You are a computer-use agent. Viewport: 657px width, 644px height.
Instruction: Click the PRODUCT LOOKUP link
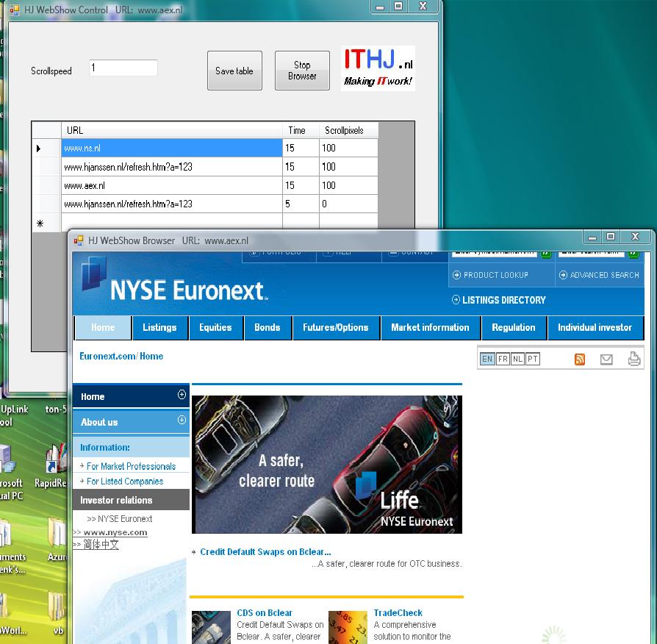[491, 275]
